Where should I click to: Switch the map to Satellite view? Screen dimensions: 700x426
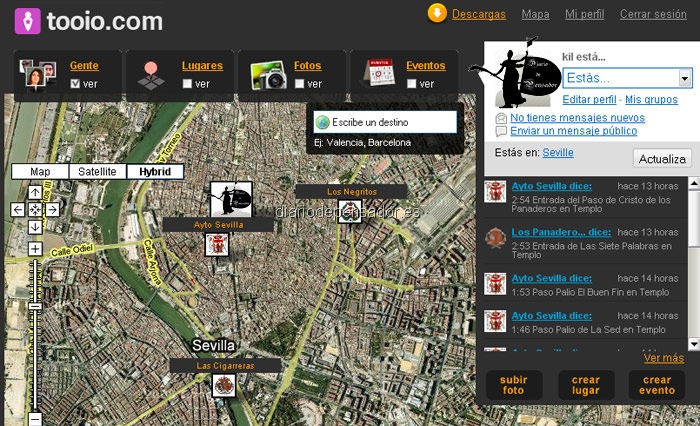(97, 171)
